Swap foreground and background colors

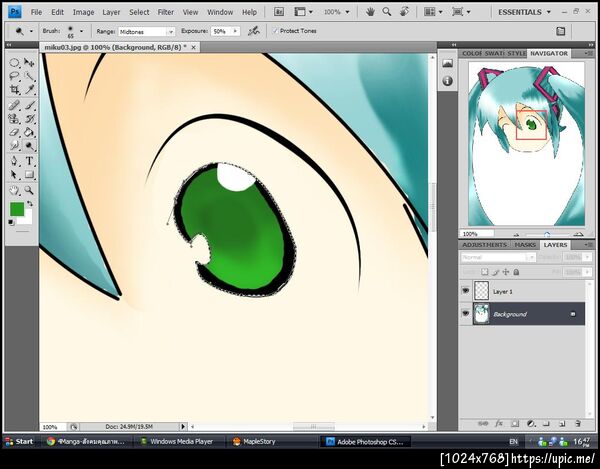tap(30, 204)
